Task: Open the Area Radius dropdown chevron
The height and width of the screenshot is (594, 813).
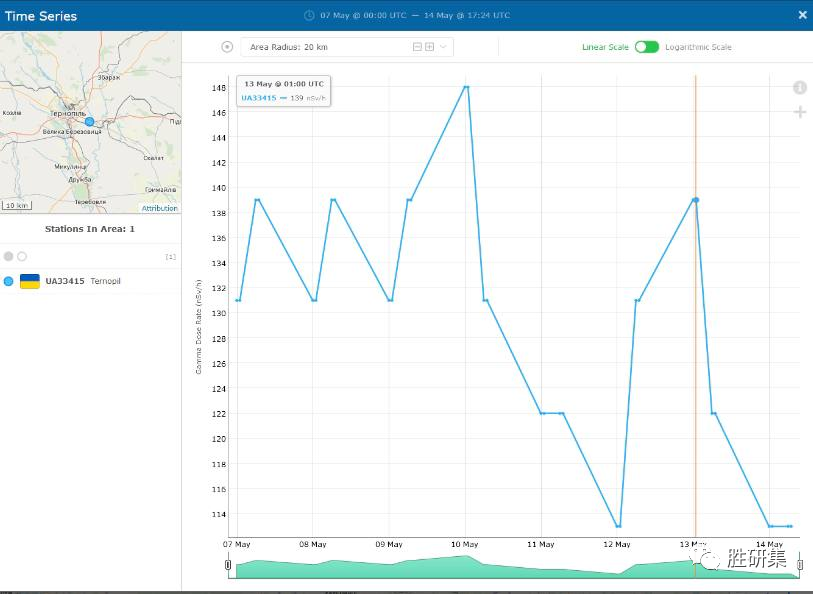Action: (444, 47)
